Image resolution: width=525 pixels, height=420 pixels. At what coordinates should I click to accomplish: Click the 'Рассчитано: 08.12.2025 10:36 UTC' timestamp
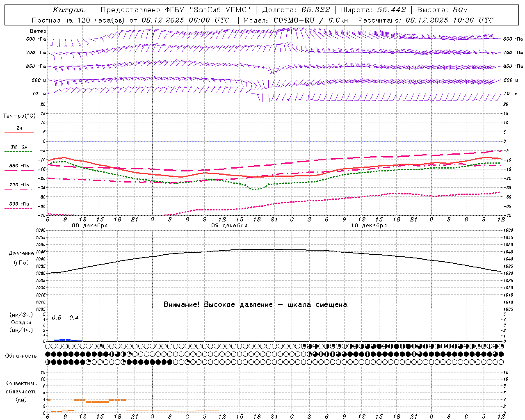click(x=426, y=20)
